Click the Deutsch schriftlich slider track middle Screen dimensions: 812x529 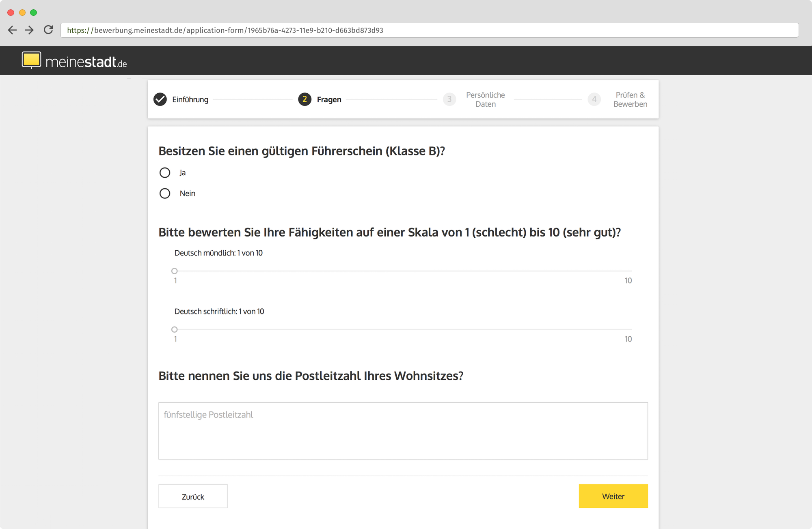403,329
